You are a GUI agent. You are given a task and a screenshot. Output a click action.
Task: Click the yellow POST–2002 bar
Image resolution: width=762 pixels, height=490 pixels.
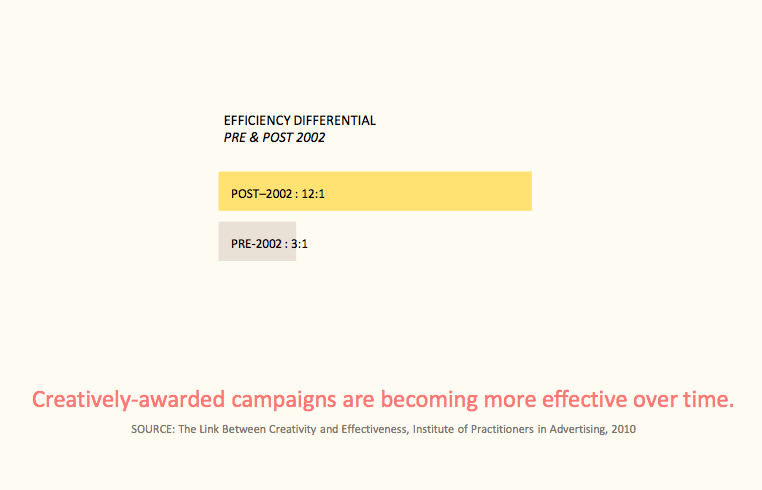pos(375,191)
